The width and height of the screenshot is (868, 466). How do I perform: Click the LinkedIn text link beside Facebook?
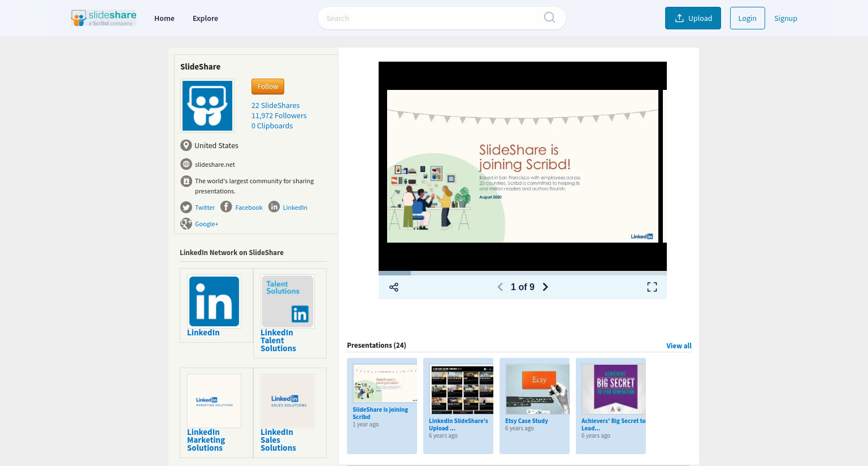coord(295,208)
